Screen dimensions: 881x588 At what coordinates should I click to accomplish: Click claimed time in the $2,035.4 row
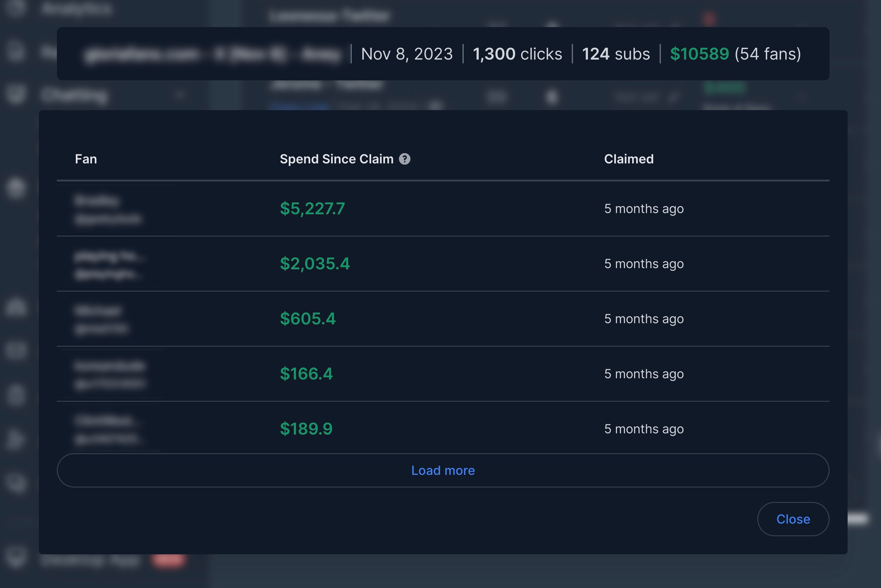644,264
